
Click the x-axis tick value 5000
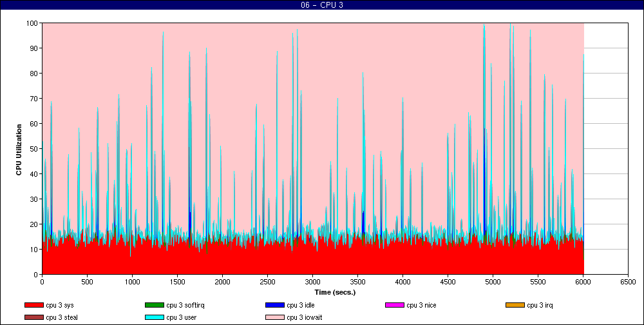[493, 282]
